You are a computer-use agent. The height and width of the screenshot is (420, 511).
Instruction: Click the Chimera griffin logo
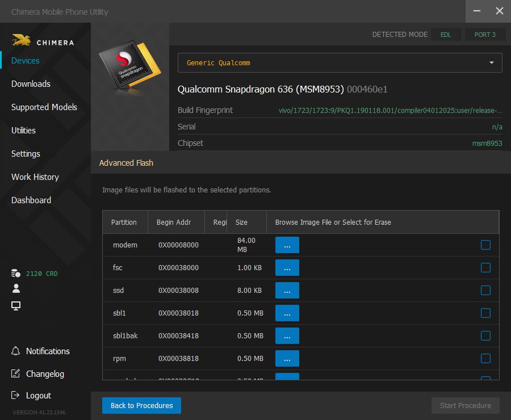[22, 41]
